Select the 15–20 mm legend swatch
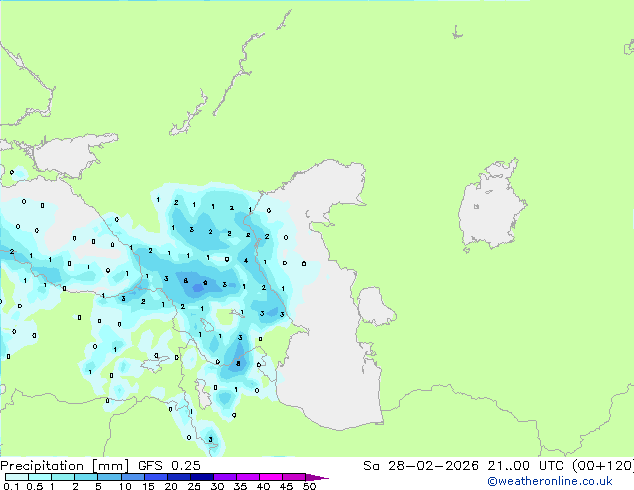The width and height of the screenshot is (634, 490). 155,477
